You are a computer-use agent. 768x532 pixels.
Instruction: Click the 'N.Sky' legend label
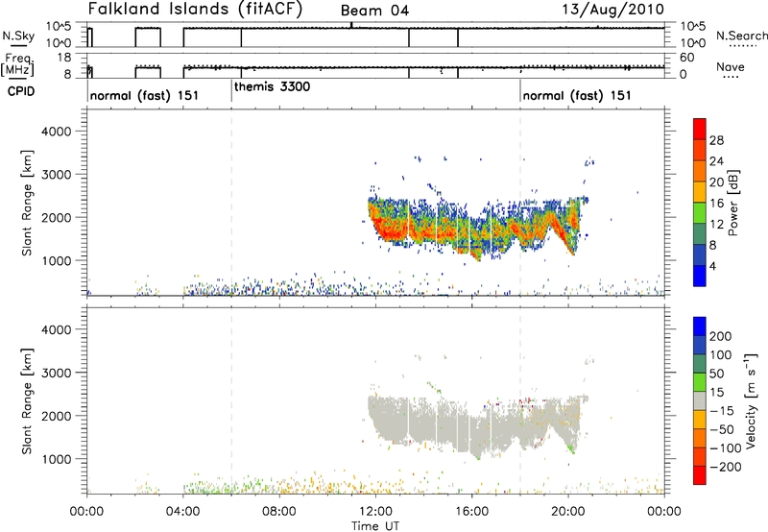(x=18, y=36)
